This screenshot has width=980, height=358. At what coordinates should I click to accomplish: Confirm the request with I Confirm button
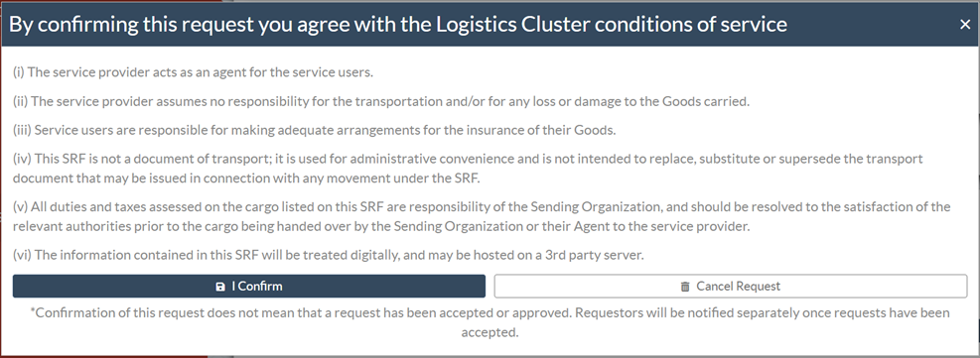point(249,287)
